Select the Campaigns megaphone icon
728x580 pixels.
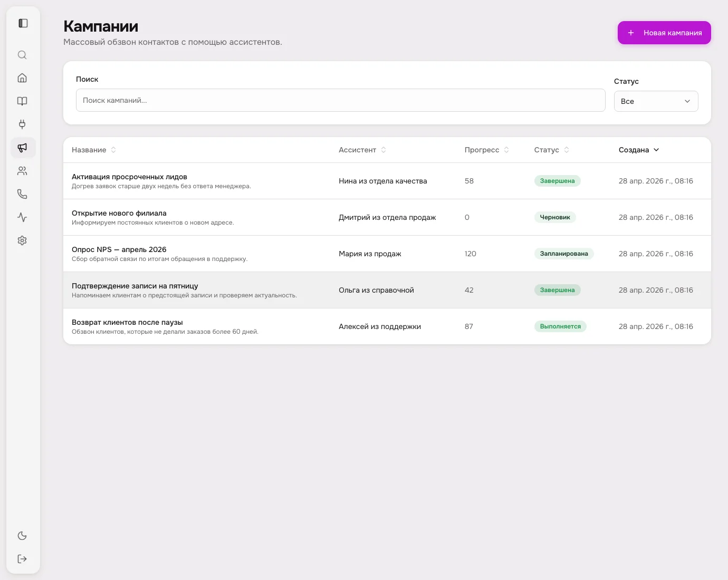23,148
